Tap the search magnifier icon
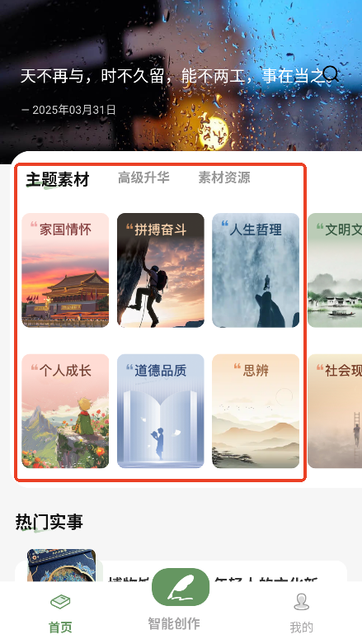The height and width of the screenshot is (644, 362). [x=331, y=74]
